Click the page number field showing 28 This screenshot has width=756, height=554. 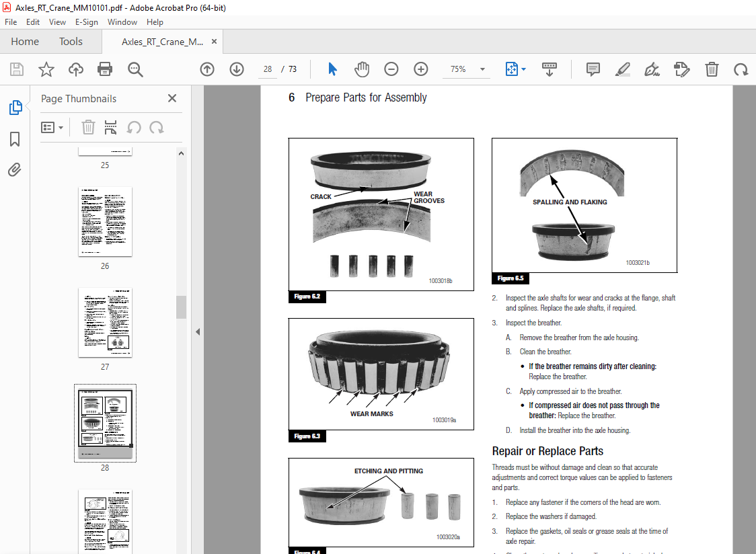point(268,69)
